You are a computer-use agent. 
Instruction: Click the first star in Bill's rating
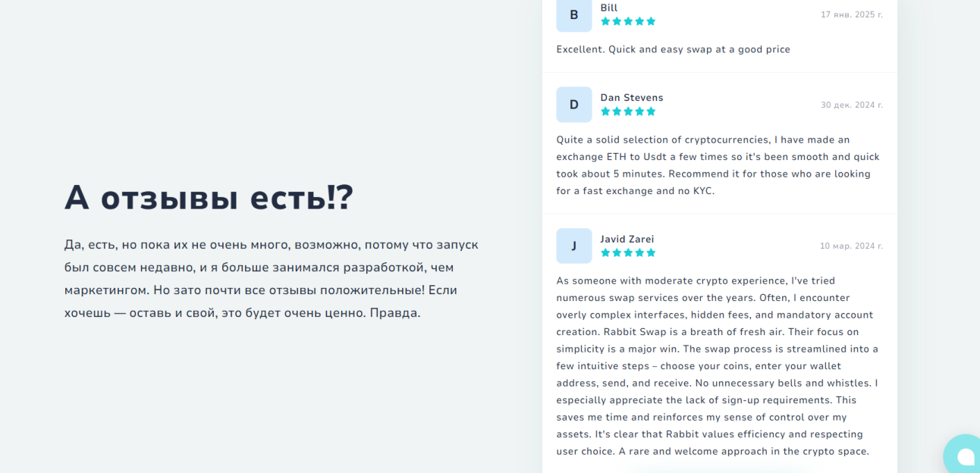coord(605,21)
